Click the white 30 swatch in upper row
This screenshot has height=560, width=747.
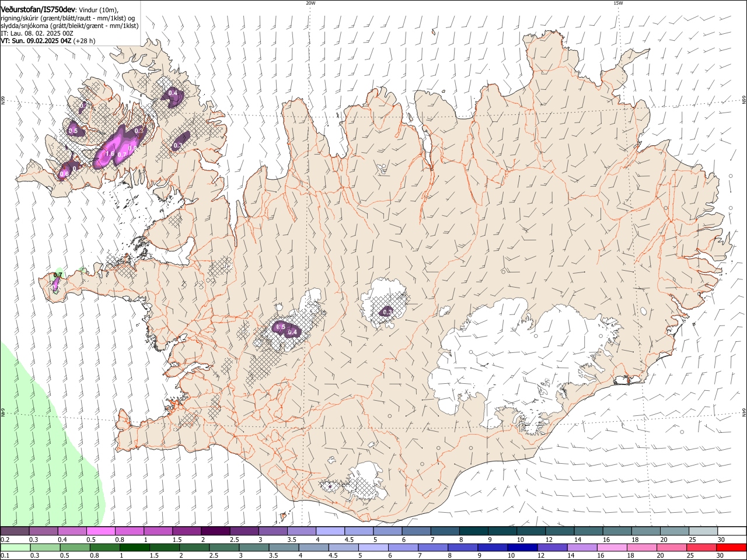pyautogui.click(x=732, y=531)
